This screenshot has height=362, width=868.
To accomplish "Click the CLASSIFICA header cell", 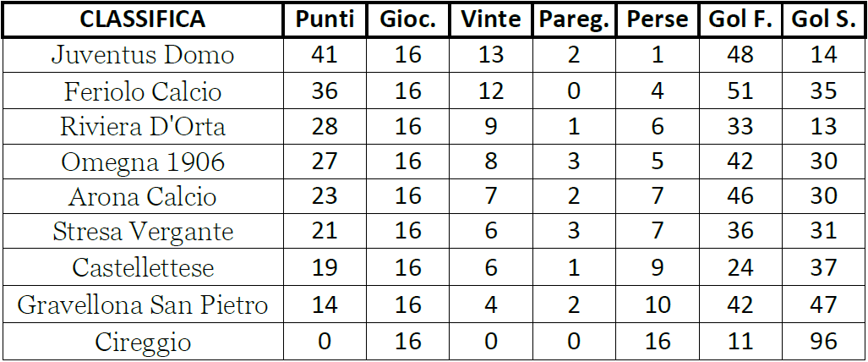I will click(x=143, y=19).
